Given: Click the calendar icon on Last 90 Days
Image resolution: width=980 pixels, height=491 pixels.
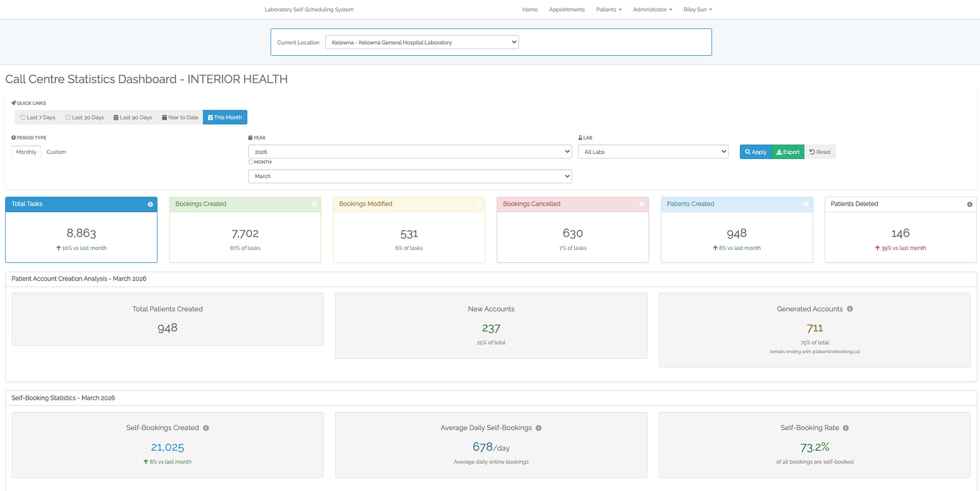Looking at the screenshot, I should tap(116, 117).
